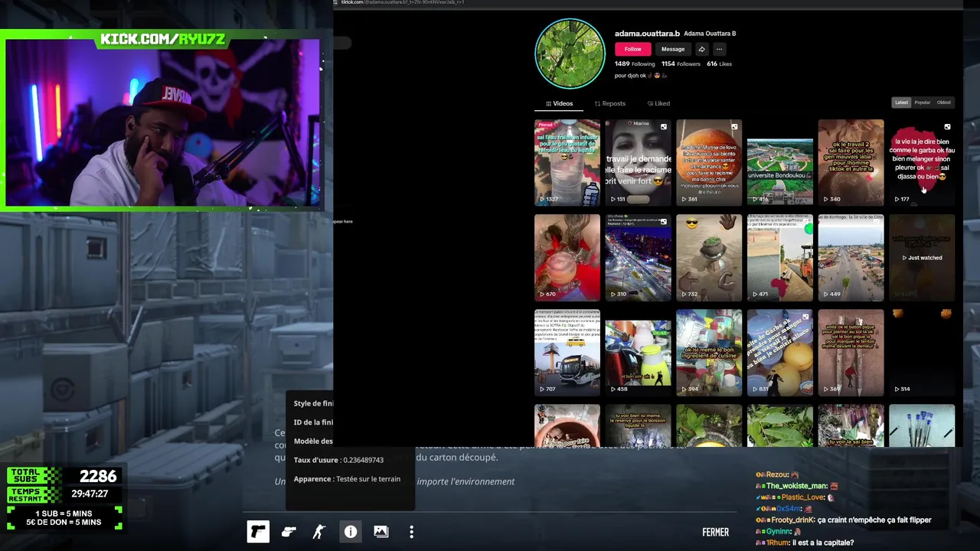The height and width of the screenshot is (551, 980).
Task: Open the 1489 Following list
Action: pyautogui.click(x=635, y=64)
